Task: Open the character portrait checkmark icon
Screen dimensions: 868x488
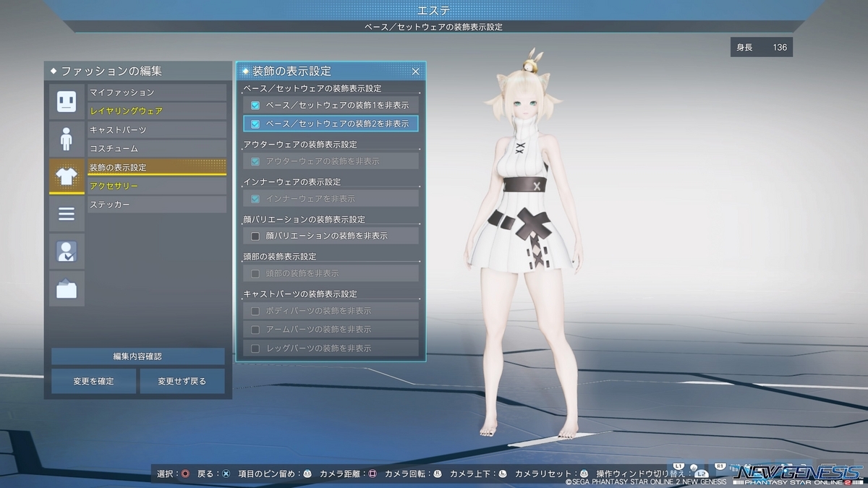Action: [67, 252]
